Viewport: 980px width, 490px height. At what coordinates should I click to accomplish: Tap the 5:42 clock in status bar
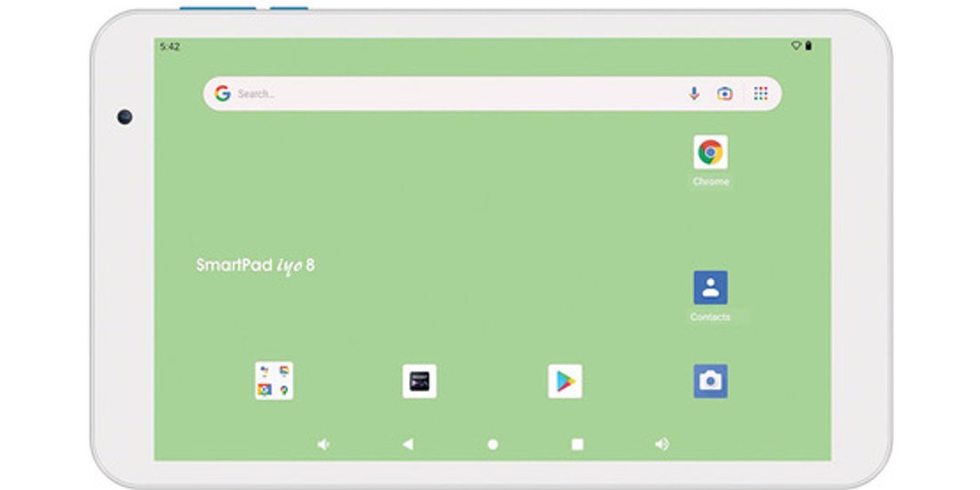[170, 46]
